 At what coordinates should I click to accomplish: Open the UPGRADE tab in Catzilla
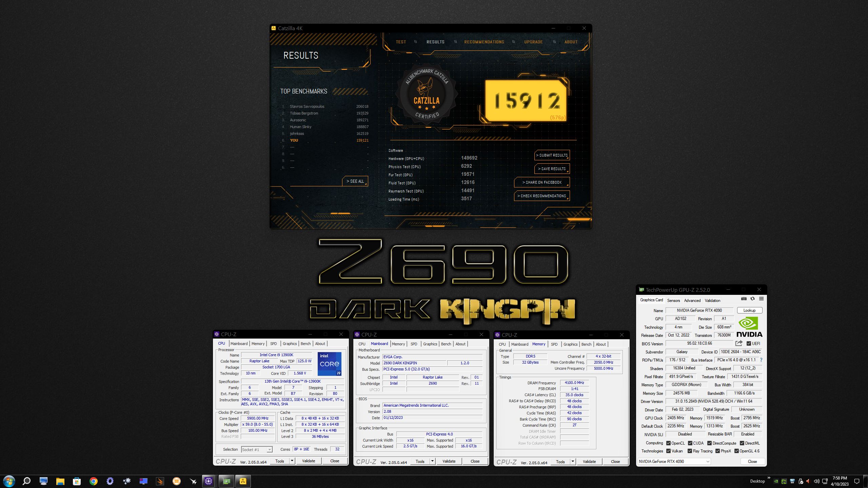point(533,42)
